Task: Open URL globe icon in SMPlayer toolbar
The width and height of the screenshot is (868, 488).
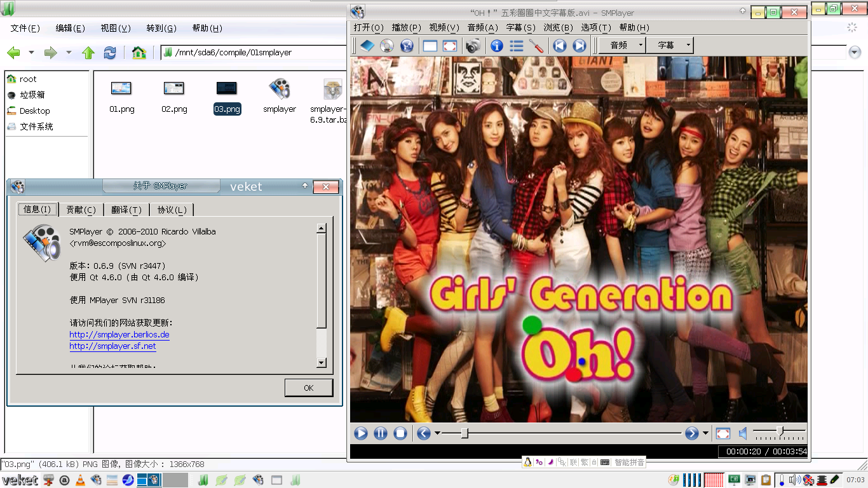Action: (407, 45)
